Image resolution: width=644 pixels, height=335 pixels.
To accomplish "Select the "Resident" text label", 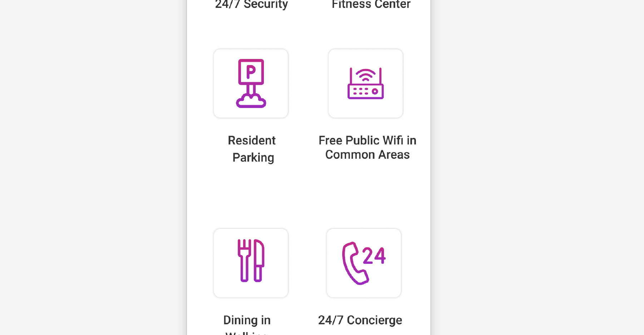I will pos(252,141).
